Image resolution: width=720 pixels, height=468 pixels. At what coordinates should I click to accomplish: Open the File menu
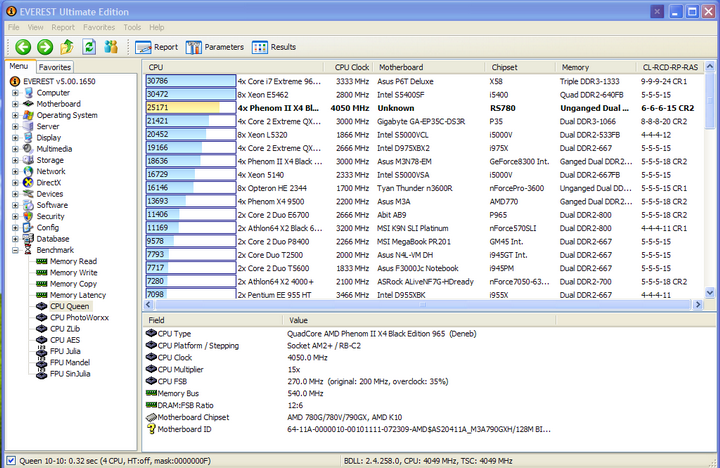pyautogui.click(x=14, y=28)
